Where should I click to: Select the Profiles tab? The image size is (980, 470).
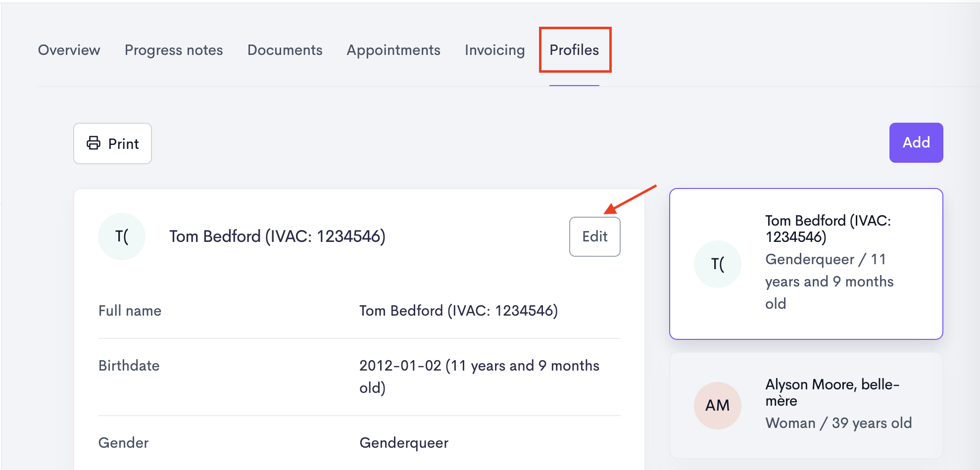[574, 50]
